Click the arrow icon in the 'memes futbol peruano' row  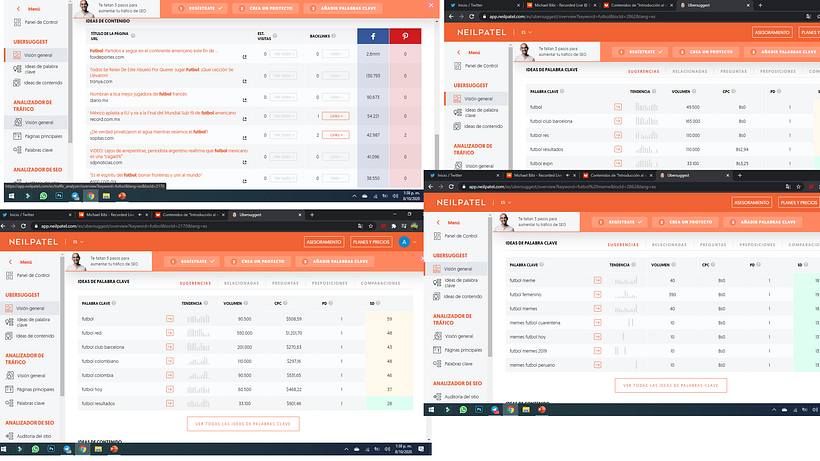(597, 365)
